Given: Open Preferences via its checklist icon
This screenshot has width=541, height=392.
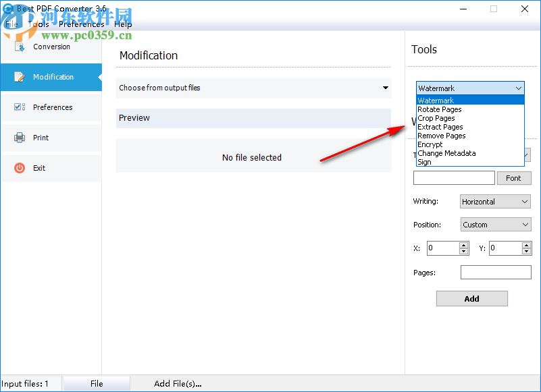Looking at the screenshot, I should tap(18, 107).
